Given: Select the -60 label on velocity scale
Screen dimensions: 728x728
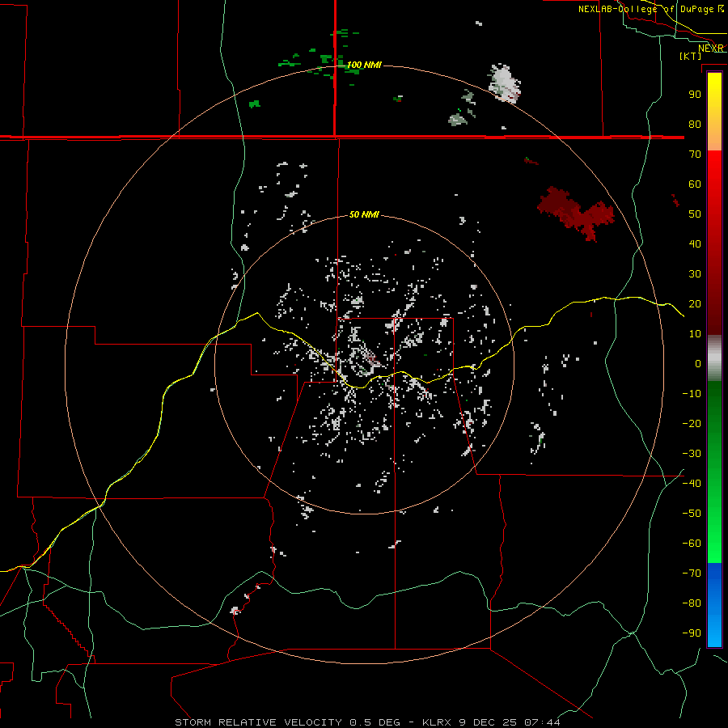Looking at the screenshot, I should 692,544.
